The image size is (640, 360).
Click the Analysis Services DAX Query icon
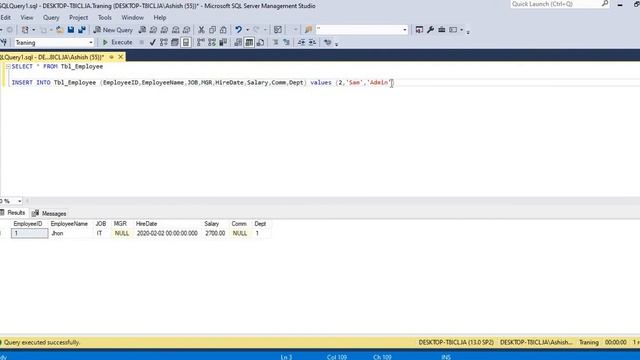coord(187,30)
